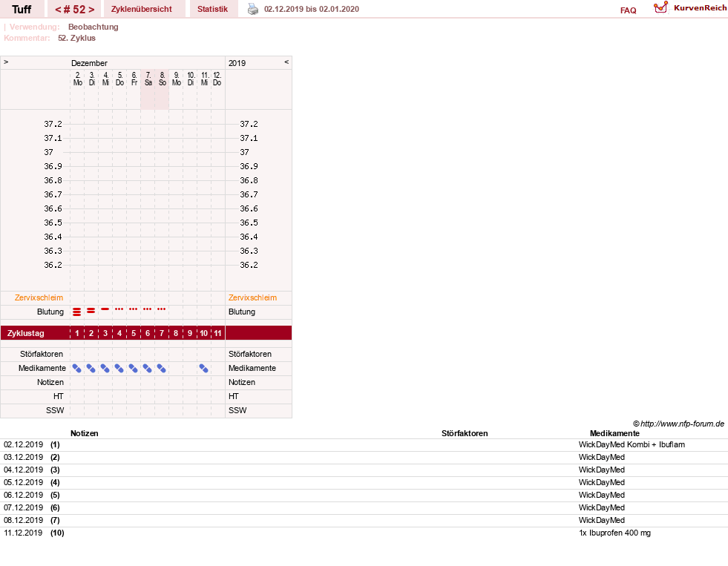Viewport: 728px width, 566px height.
Task: Click the Störfaktoren column header
Action: 465,433
